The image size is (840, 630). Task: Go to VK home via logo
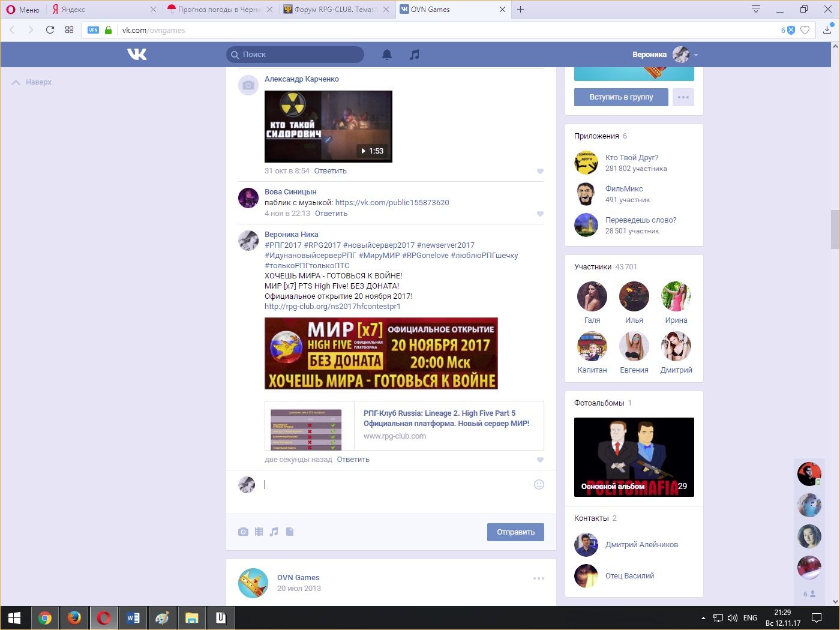tap(137, 55)
